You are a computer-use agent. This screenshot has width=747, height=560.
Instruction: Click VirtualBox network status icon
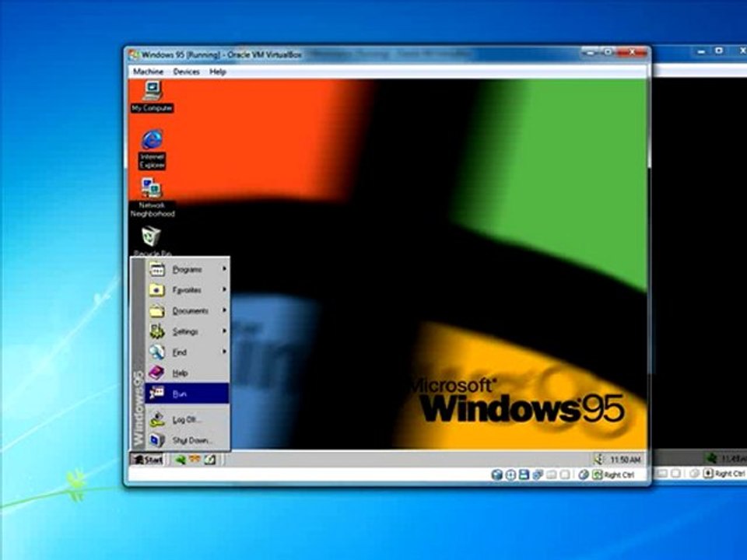click(538, 474)
